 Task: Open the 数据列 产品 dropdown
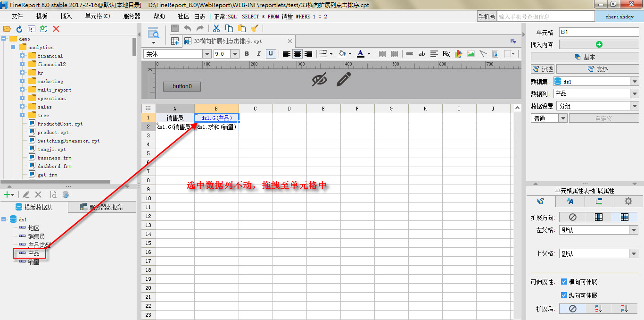[634, 93]
